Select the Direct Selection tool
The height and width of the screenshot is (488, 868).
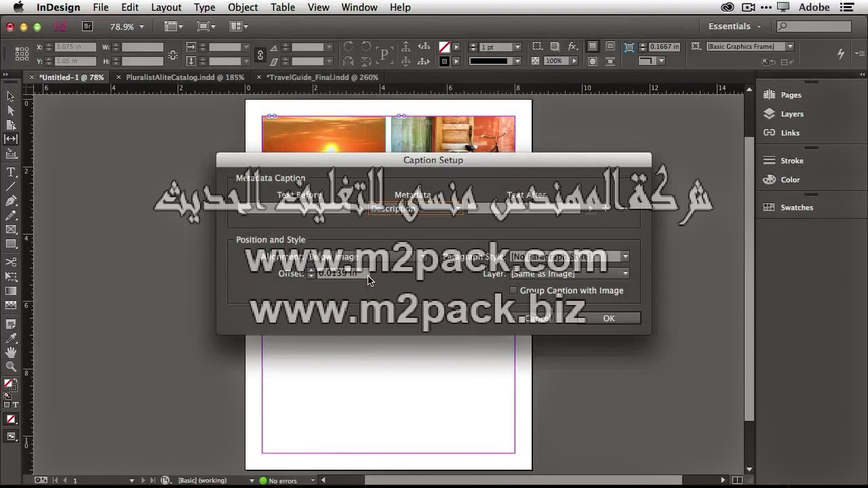(x=11, y=110)
